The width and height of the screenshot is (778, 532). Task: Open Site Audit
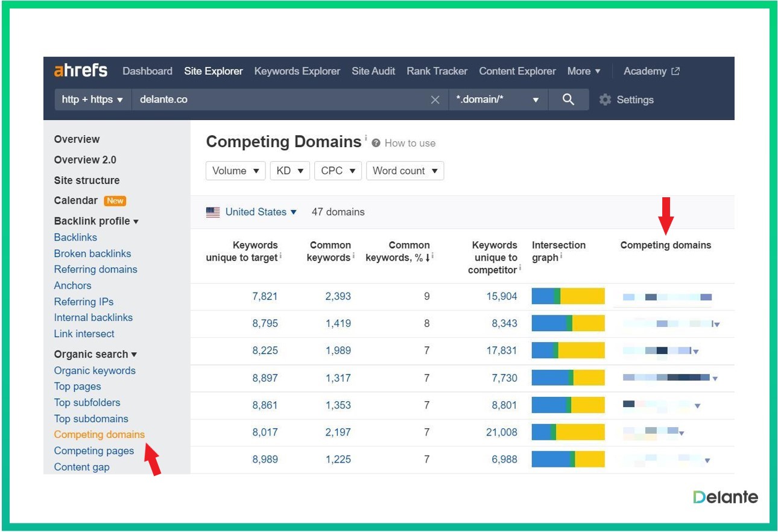click(x=373, y=71)
